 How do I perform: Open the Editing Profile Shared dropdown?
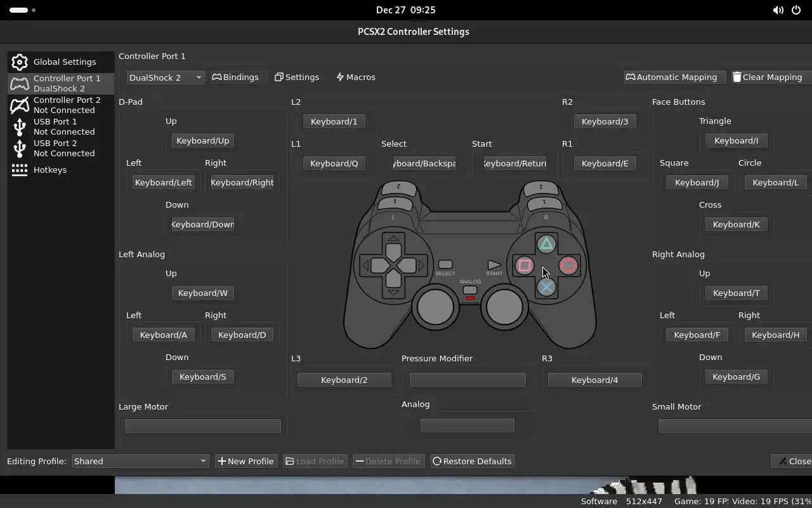[x=140, y=461]
